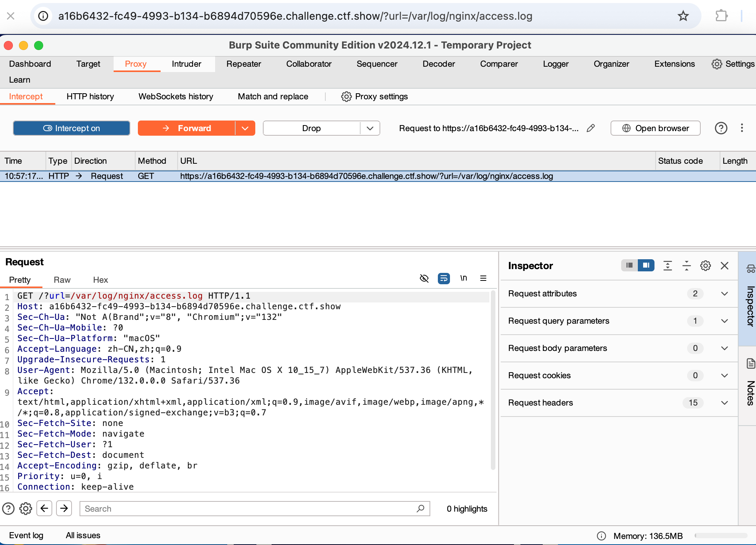756x545 pixels.
Task: Open the browser extensions puzzle icon
Action: (721, 16)
